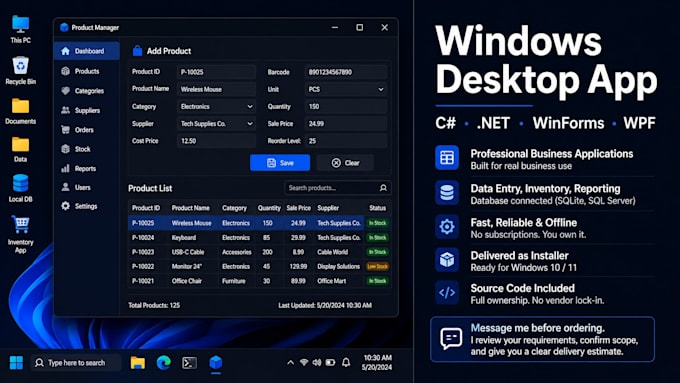Click the Sale Price field 24.99
This screenshot has height=383, width=680.
[x=346, y=124]
